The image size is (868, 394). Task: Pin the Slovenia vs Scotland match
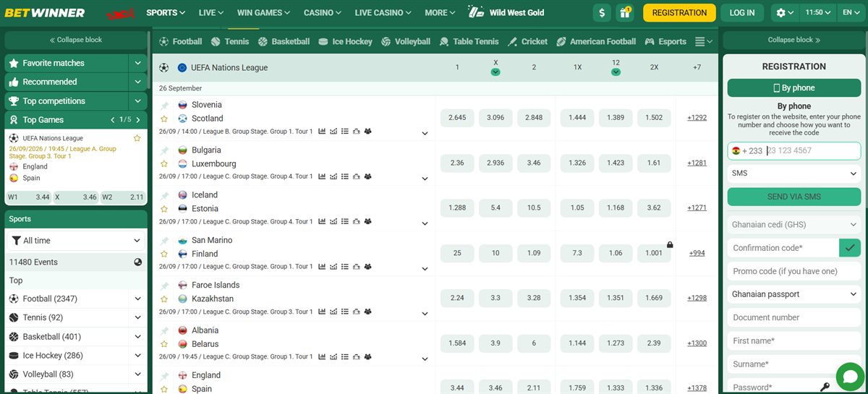[164, 106]
